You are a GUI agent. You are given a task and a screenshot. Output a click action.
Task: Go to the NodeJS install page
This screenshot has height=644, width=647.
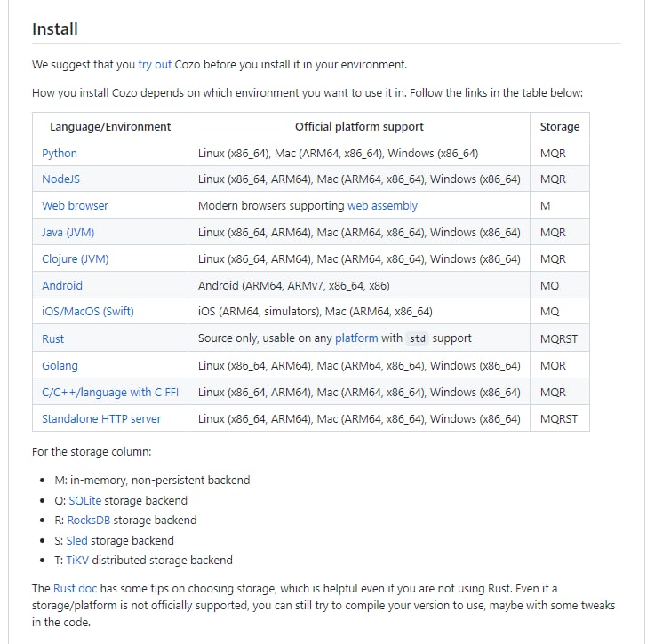60,179
